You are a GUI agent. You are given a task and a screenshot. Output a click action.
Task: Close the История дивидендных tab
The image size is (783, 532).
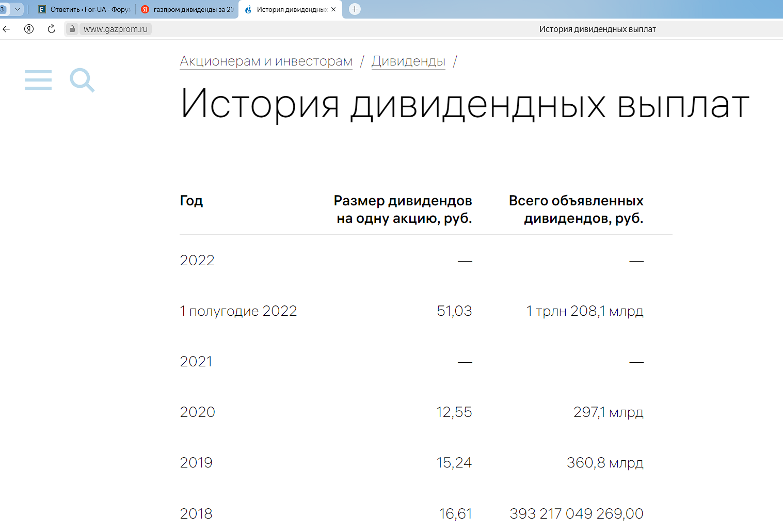pos(333,9)
